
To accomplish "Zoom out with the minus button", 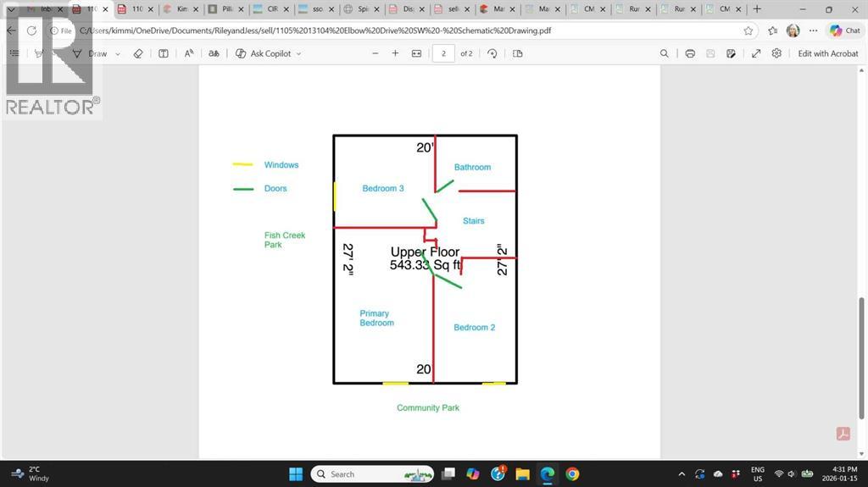I will click(x=376, y=53).
